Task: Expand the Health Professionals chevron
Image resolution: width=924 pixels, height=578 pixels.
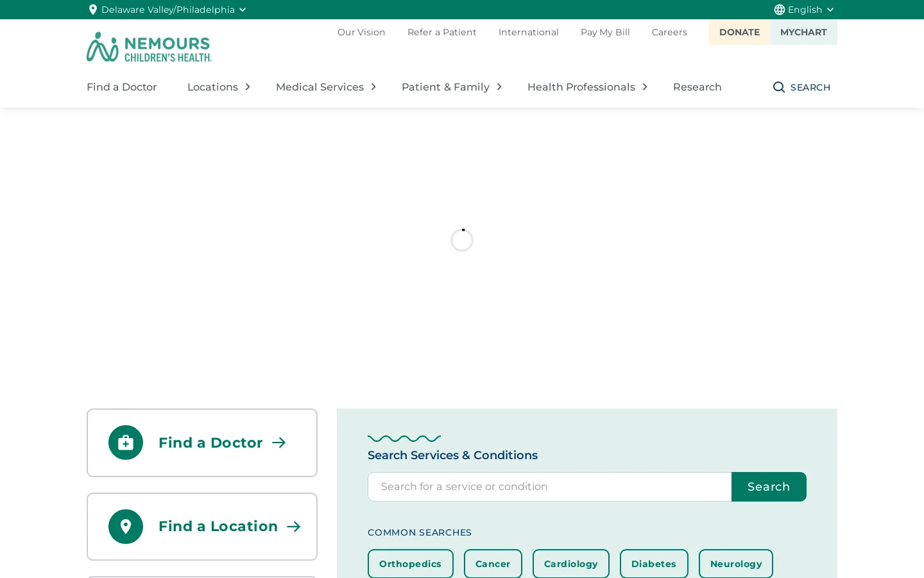Action: tap(645, 87)
